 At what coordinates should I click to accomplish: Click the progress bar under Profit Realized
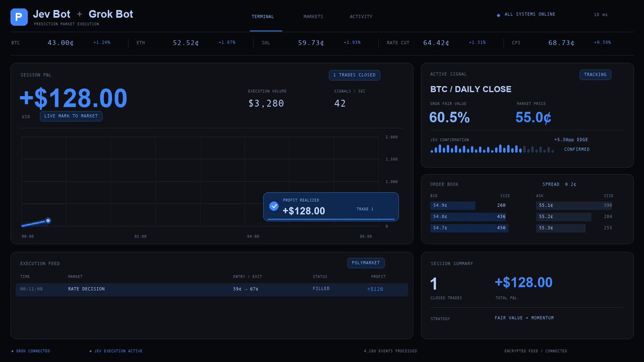pyautogui.click(x=331, y=219)
